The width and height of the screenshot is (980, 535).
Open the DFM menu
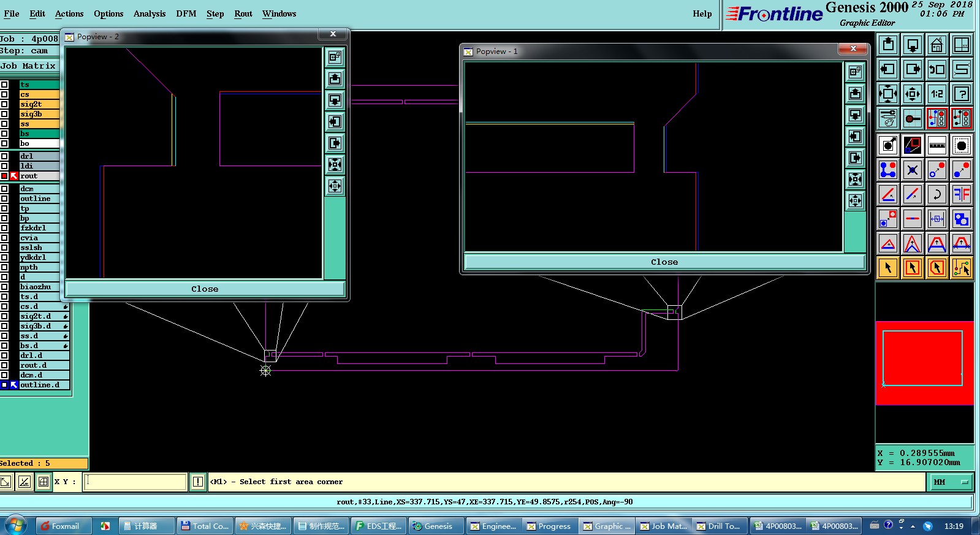point(186,13)
